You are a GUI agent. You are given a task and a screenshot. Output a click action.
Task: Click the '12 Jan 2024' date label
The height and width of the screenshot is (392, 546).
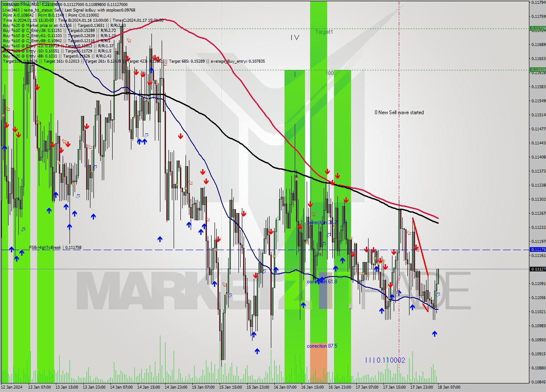12,387
